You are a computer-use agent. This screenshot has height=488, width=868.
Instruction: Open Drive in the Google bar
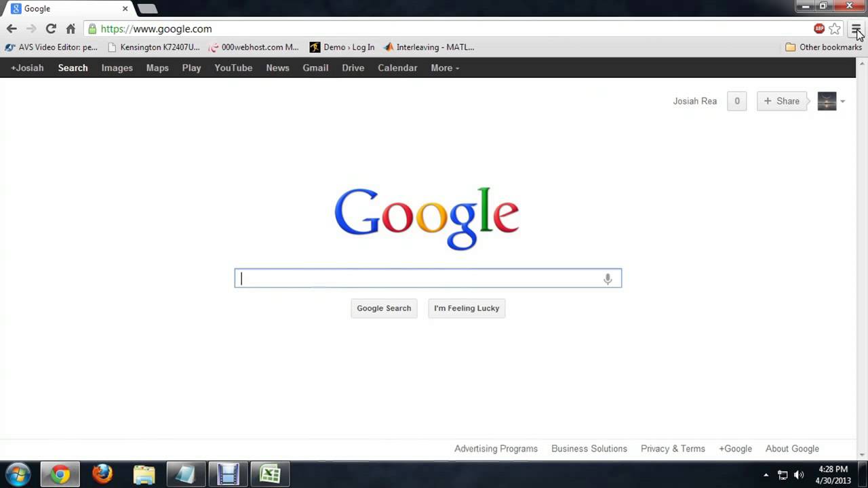point(353,68)
